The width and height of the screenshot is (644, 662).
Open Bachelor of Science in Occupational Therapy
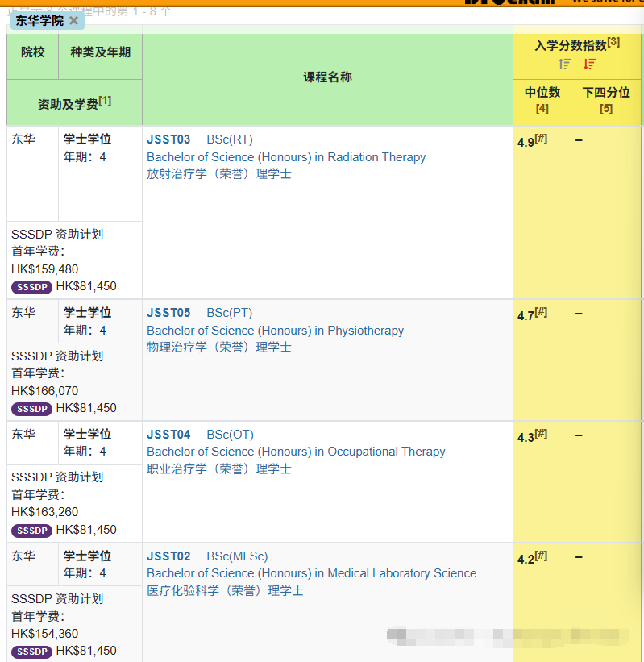(296, 452)
